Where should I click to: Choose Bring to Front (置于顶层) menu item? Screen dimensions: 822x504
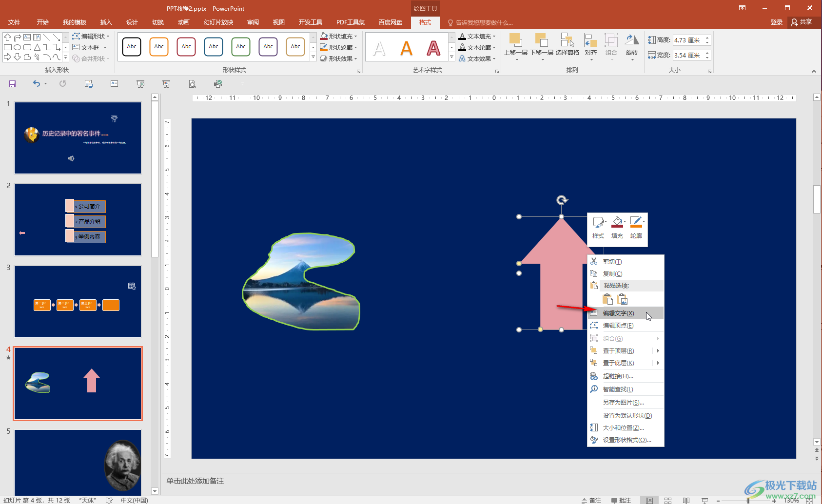[x=626, y=350]
